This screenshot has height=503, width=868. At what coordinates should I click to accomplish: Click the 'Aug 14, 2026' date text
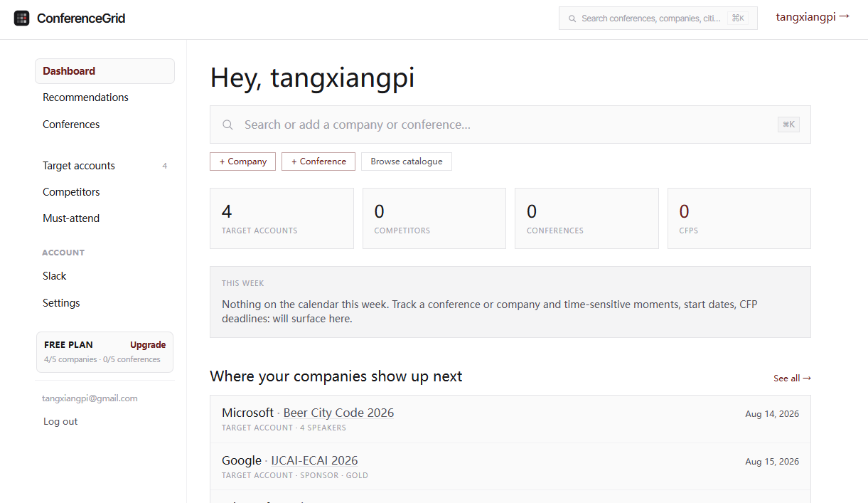click(772, 414)
